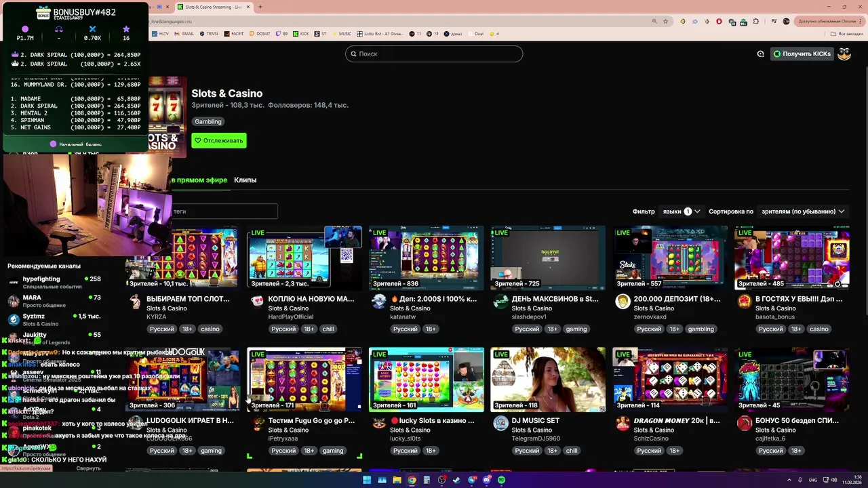Open Spotify from the taskbar
This screenshot has height=488, width=868.
pos(501,480)
